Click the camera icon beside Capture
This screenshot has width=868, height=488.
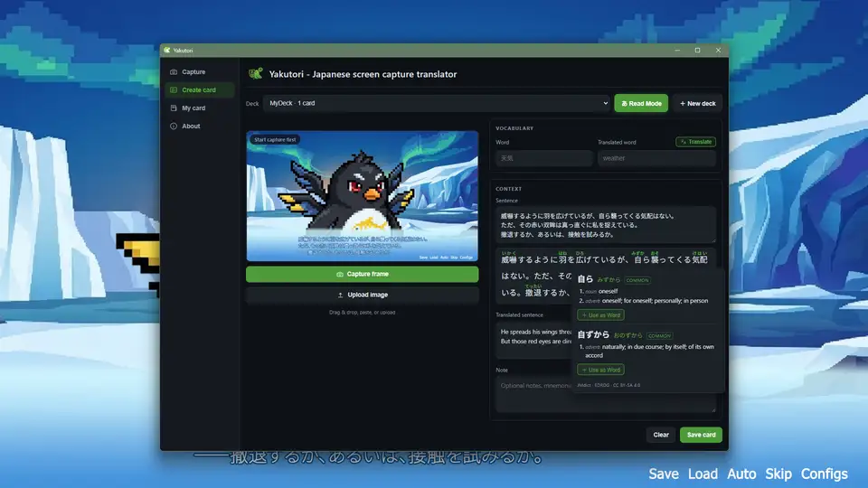[x=174, y=72]
